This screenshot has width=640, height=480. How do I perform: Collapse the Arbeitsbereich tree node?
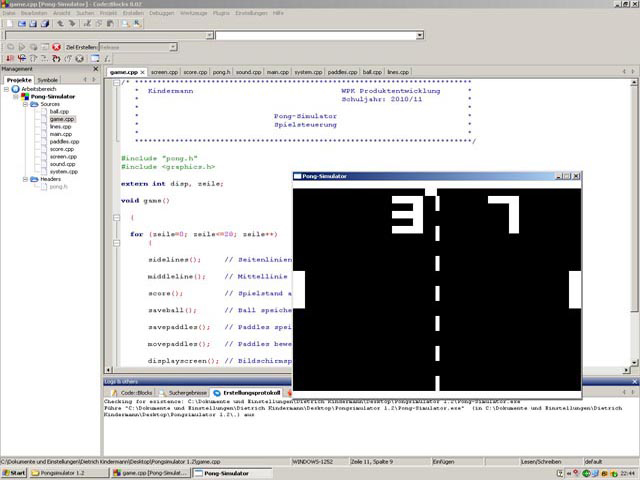[x=7, y=89]
